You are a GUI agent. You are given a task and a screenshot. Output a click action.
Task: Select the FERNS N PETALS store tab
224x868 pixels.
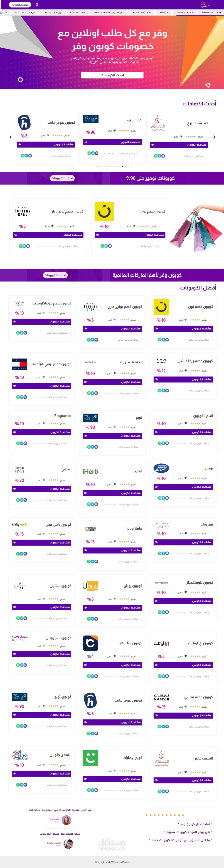pyautogui.click(x=185, y=13)
